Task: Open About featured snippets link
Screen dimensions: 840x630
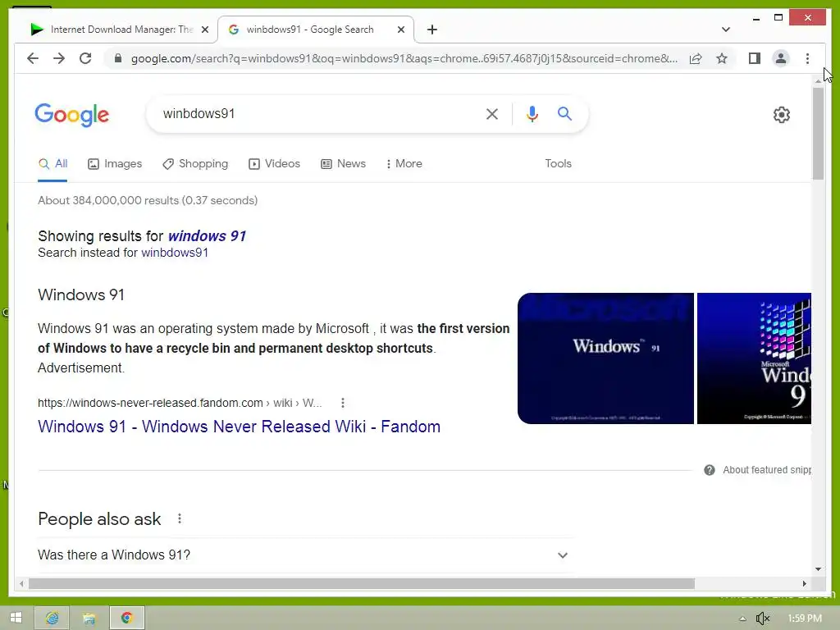Action: (767, 470)
